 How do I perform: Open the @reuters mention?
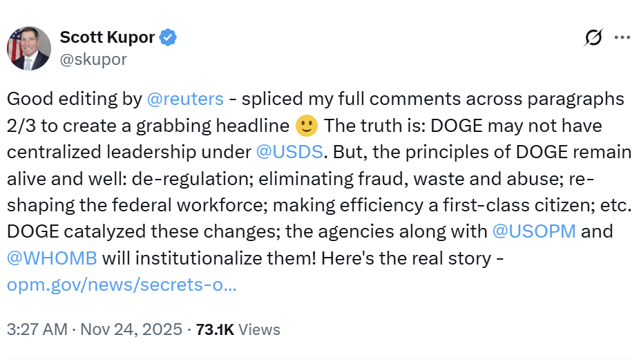click(185, 99)
